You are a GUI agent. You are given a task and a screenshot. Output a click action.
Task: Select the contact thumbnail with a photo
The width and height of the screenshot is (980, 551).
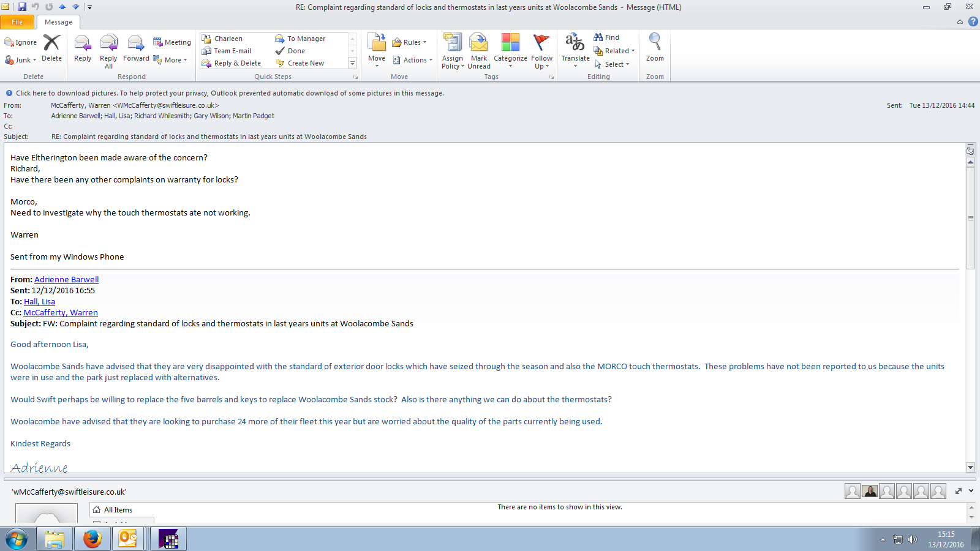(x=870, y=491)
